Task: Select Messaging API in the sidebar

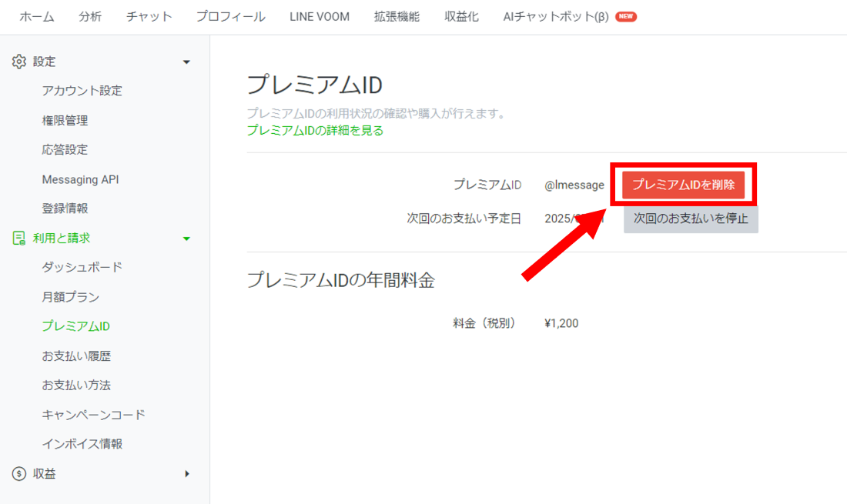Action: [80, 179]
